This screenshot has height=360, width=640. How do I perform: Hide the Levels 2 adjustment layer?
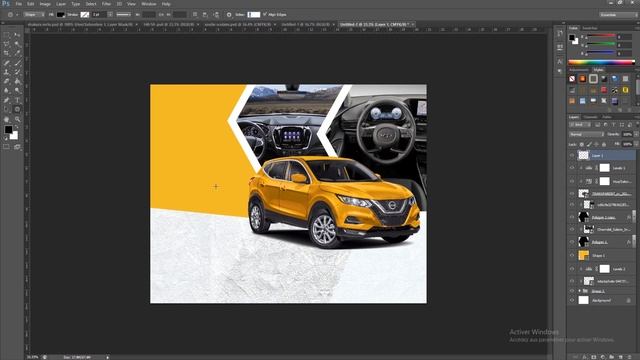coord(572,269)
